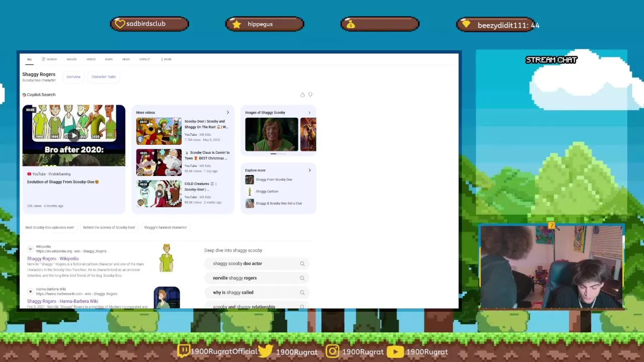Expand the Images of Shaggy Scooby arrow
The width and height of the screenshot is (644, 362).
(x=309, y=113)
